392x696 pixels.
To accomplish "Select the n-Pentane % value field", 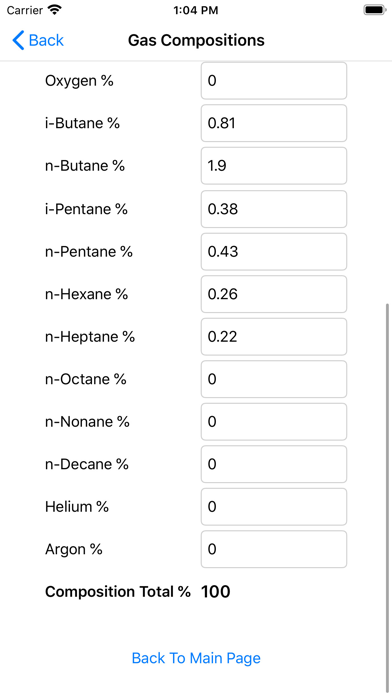I will pyautogui.click(x=274, y=251).
